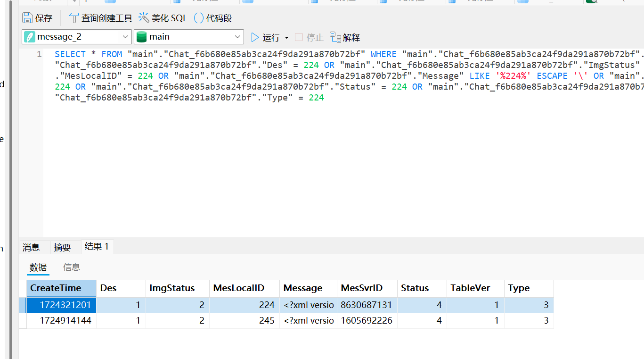Select the 结果 1 tab
644x359 pixels.
[x=97, y=246]
